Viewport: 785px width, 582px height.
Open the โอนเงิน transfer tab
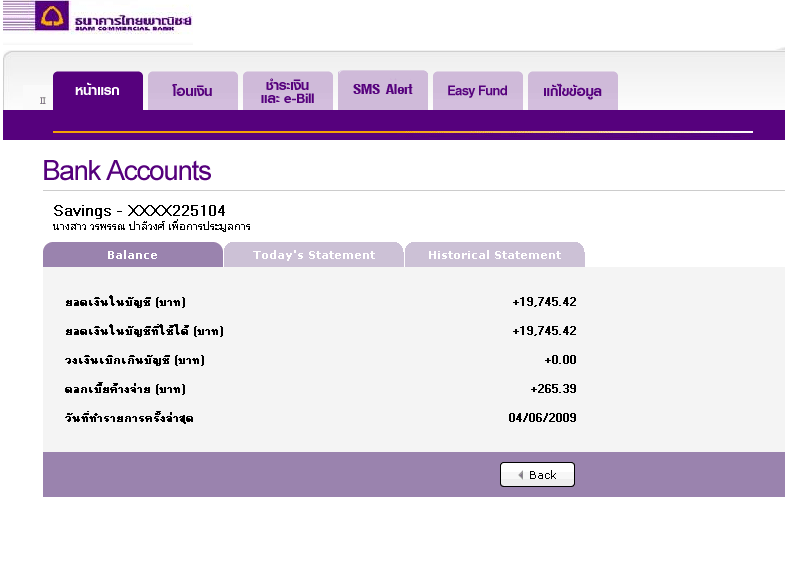click(193, 91)
